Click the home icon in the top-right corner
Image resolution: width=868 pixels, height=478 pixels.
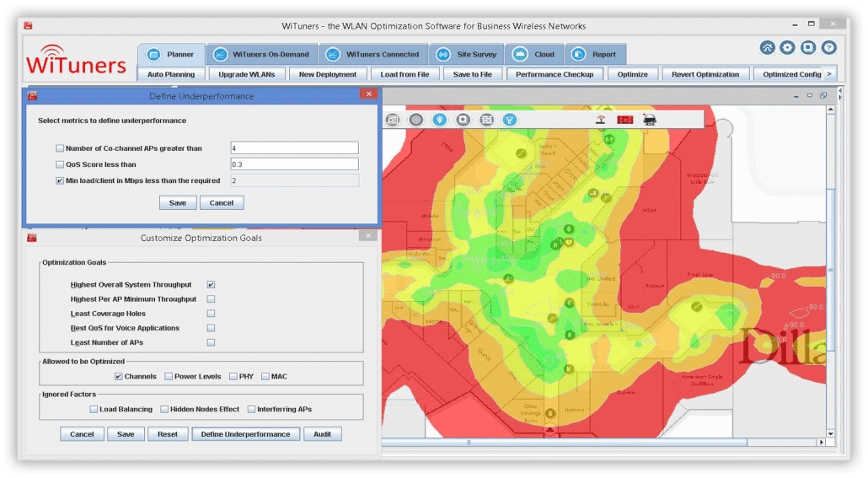pyautogui.click(x=767, y=48)
